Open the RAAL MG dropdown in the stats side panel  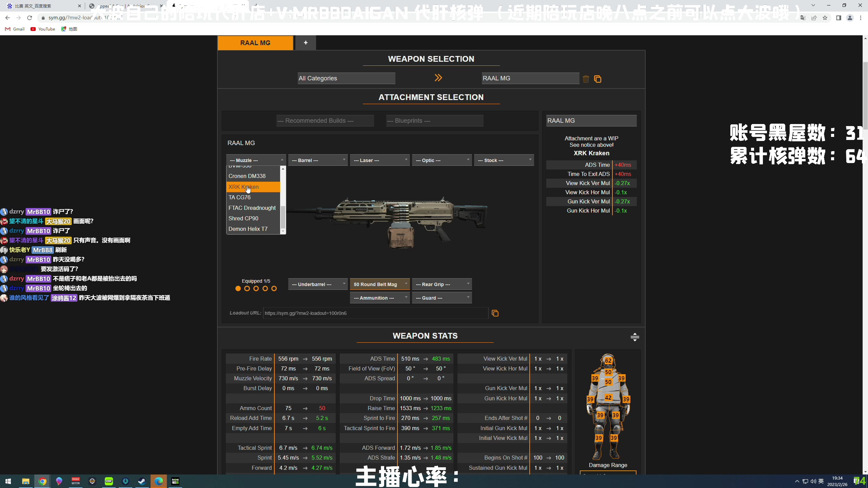pos(591,121)
